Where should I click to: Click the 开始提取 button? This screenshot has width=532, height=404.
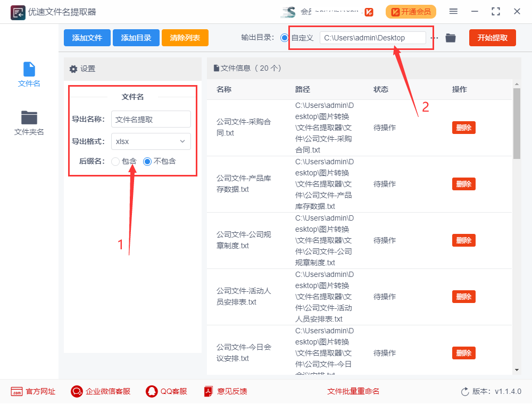[492, 38]
